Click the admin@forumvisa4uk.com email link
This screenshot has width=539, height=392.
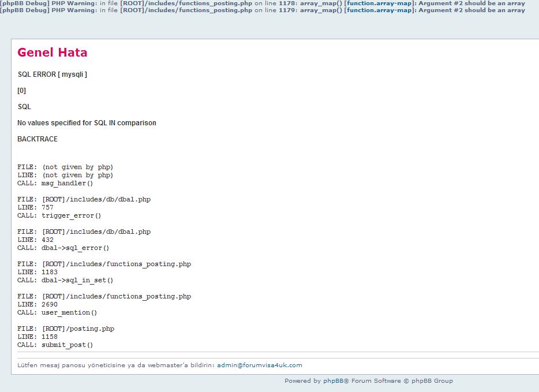pyautogui.click(x=260, y=365)
